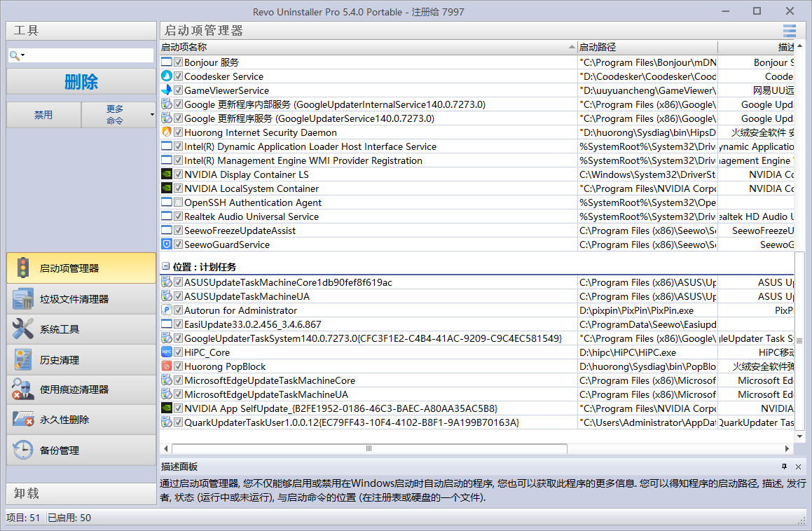
Task: Enable the OpenSSH Authentication Agent checkbox
Action: [x=178, y=202]
